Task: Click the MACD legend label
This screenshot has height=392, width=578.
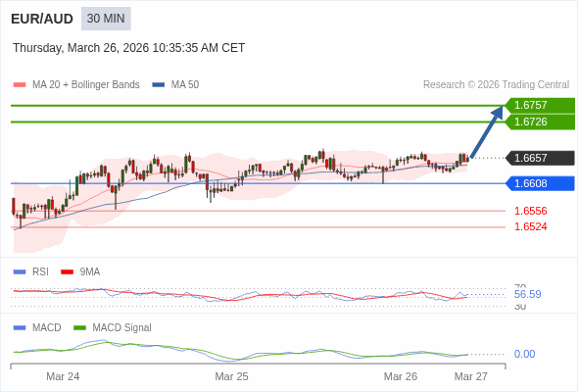Action: click(x=47, y=327)
